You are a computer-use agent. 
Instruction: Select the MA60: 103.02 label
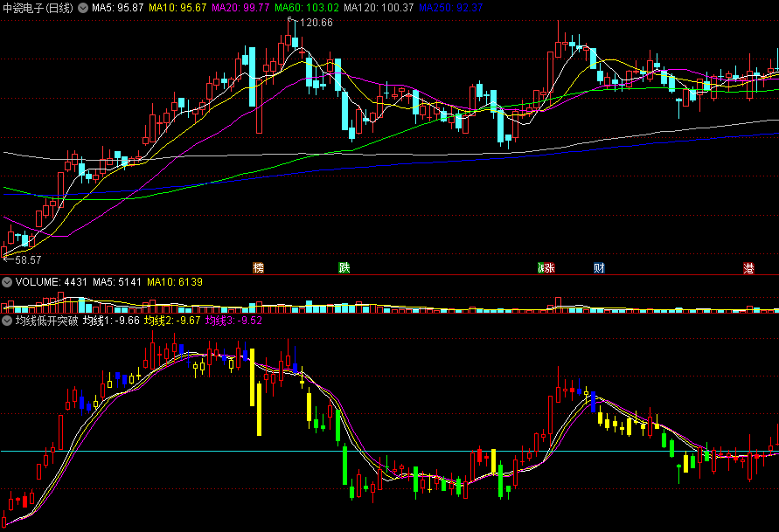coord(307,8)
